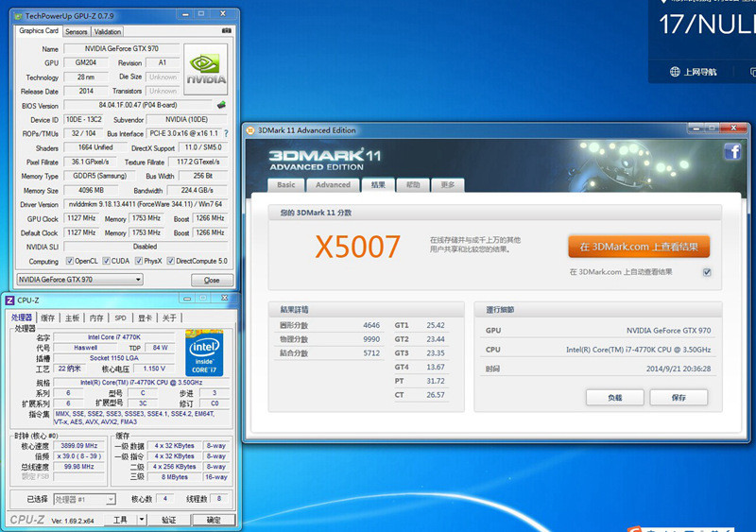Click the 工具 button in CPU-Z

point(120,520)
